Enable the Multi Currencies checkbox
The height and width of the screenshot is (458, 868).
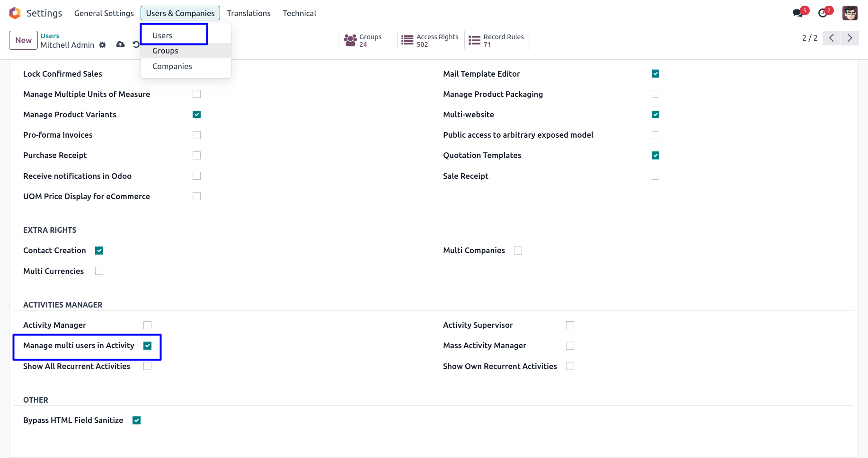(x=99, y=271)
